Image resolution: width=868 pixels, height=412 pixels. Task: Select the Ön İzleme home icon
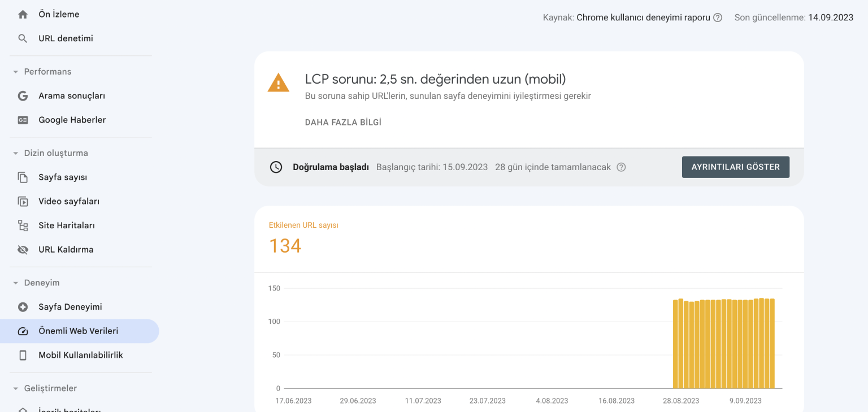[x=22, y=14]
